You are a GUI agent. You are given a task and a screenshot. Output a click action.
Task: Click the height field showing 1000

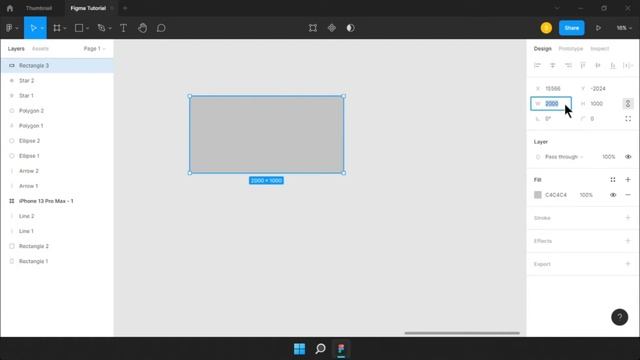597,104
